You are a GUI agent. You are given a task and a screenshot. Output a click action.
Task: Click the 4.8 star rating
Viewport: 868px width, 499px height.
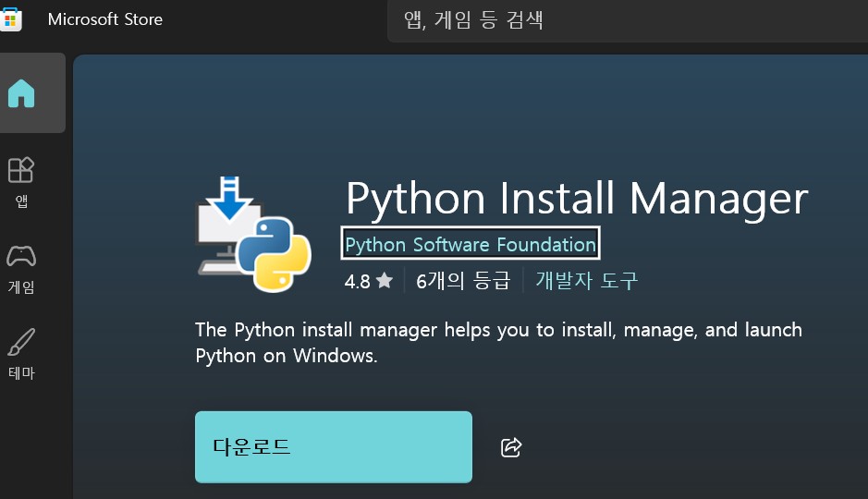pos(369,281)
